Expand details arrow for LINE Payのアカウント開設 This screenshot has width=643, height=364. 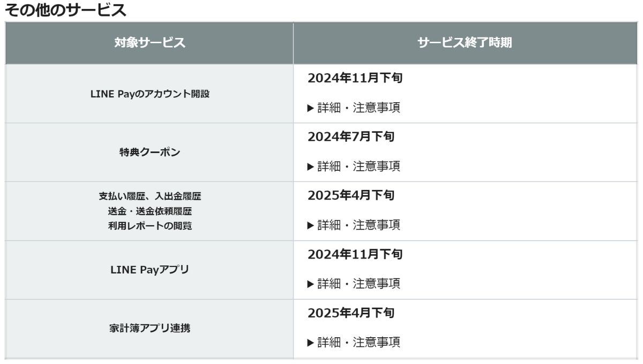[310, 108]
